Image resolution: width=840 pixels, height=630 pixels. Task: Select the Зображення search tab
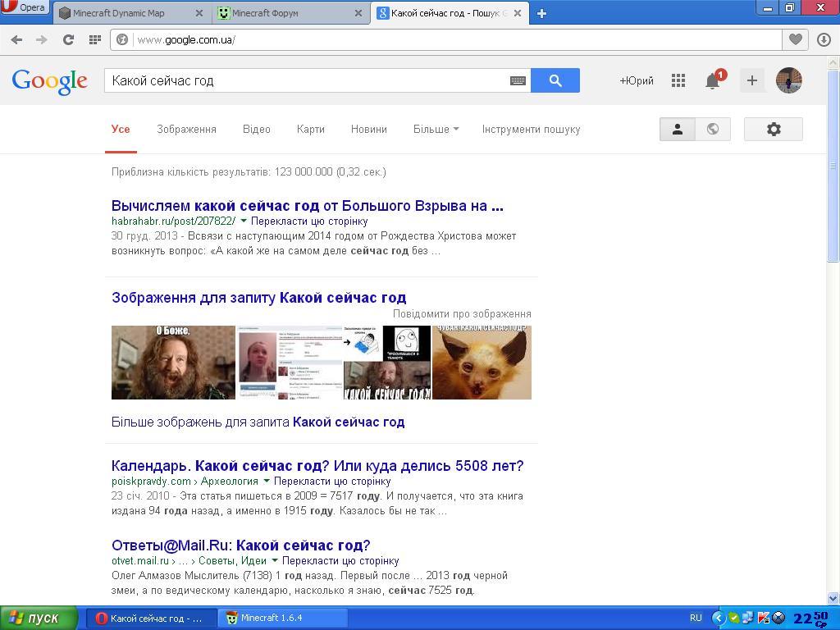point(186,129)
